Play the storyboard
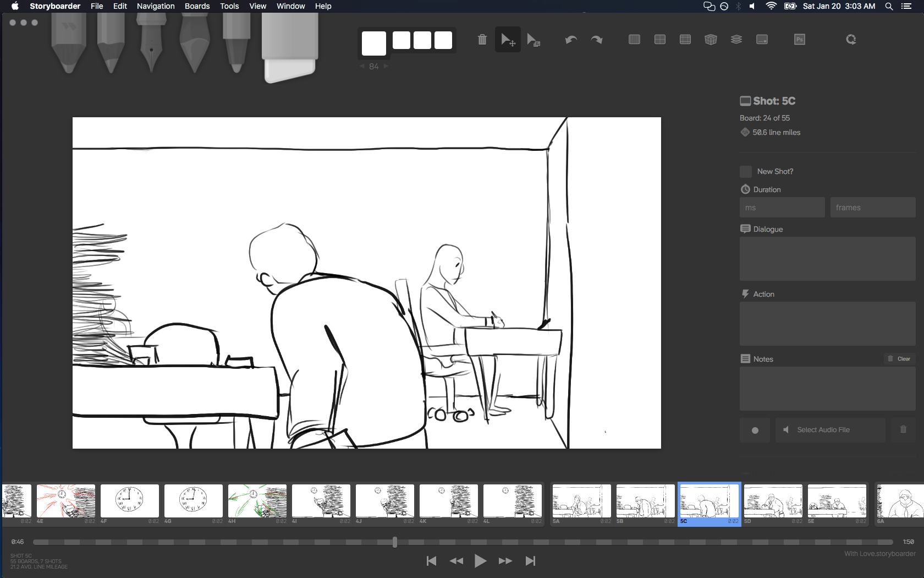 [480, 561]
